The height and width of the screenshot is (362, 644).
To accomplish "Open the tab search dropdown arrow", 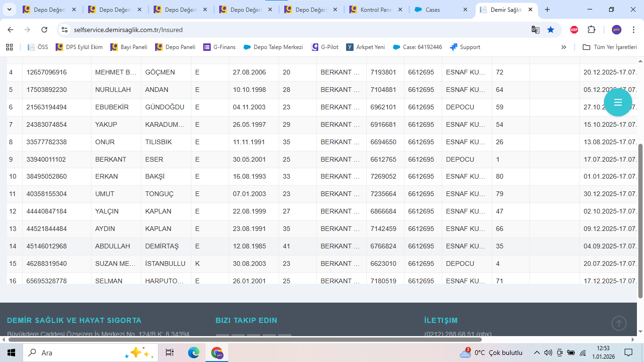I will pyautogui.click(x=10, y=9).
